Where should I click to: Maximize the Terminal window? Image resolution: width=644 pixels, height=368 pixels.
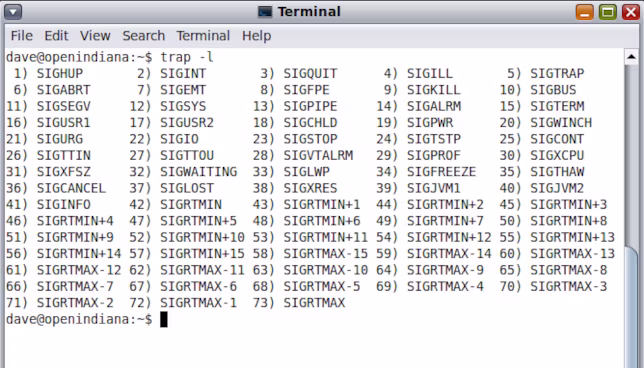[x=608, y=12]
